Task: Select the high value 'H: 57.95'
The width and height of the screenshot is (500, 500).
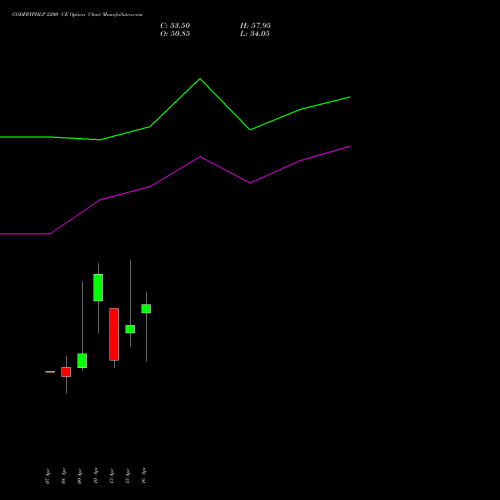Action: (255, 26)
